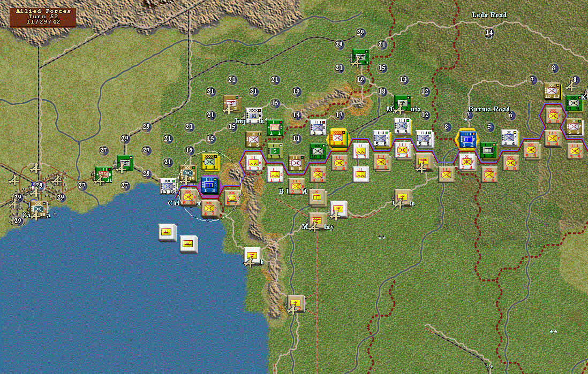Select the green unit marked G
The image size is (588, 374).
pos(275,151)
